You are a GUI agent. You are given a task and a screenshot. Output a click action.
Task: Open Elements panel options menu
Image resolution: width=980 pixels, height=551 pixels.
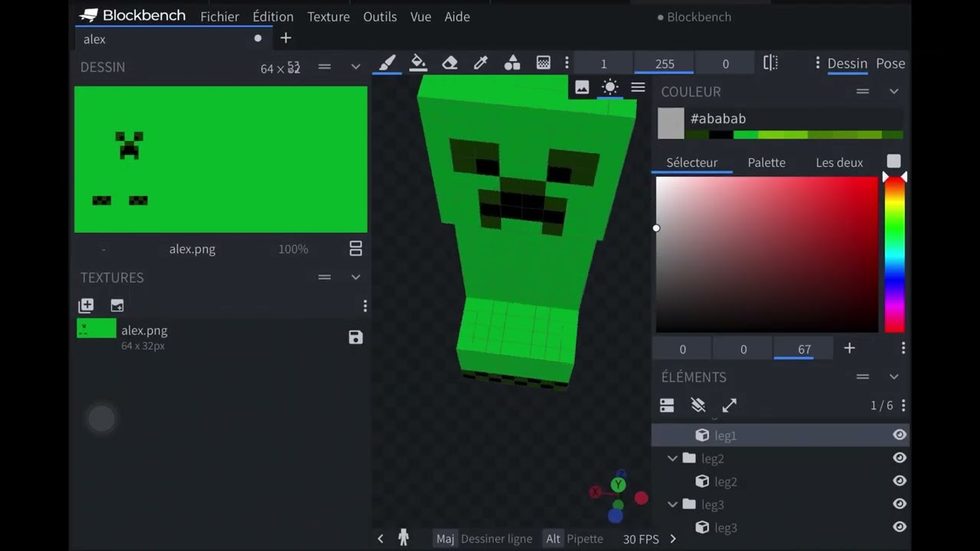pyautogui.click(x=903, y=406)
